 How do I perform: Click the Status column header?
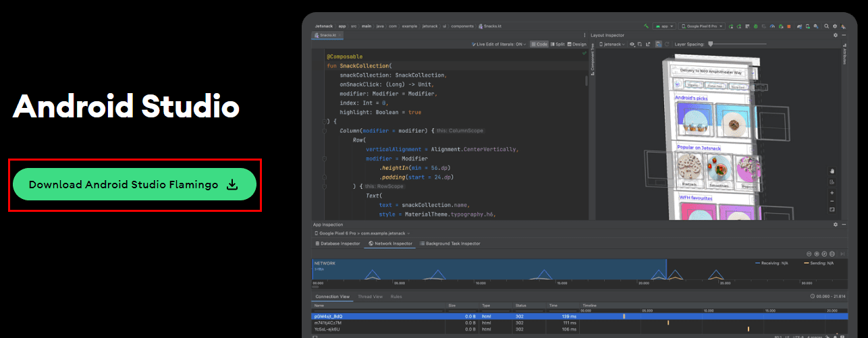pyautogui.click(x=529, y=305)
